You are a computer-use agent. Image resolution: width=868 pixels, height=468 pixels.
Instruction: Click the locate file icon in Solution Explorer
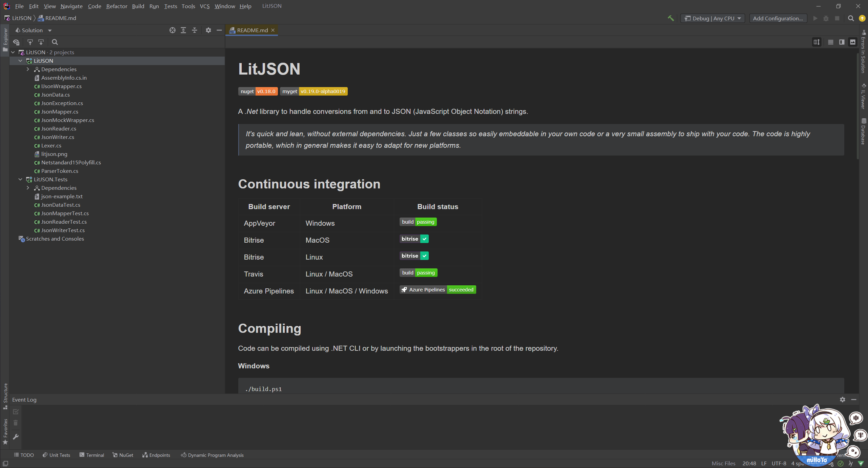click(16, 42)
